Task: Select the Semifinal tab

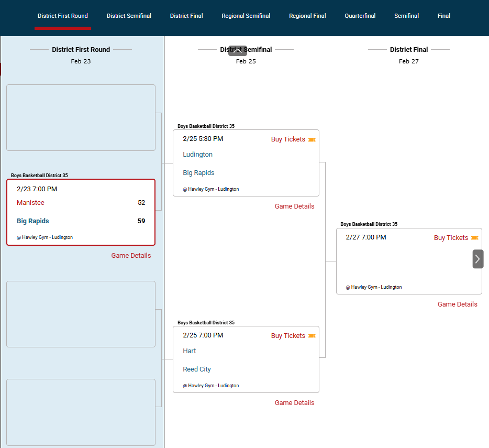Action: pyautogui.click(x=406, y=16)
